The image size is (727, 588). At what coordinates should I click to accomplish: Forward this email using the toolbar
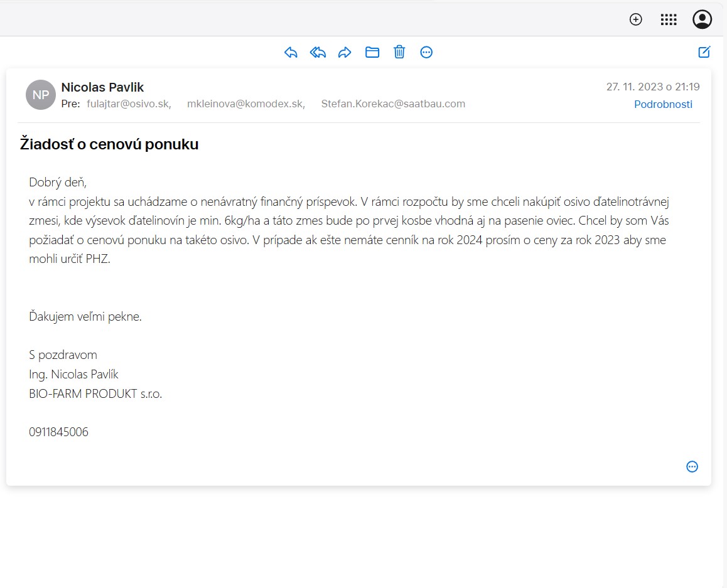pyautogui.click(x=345, y=52)
